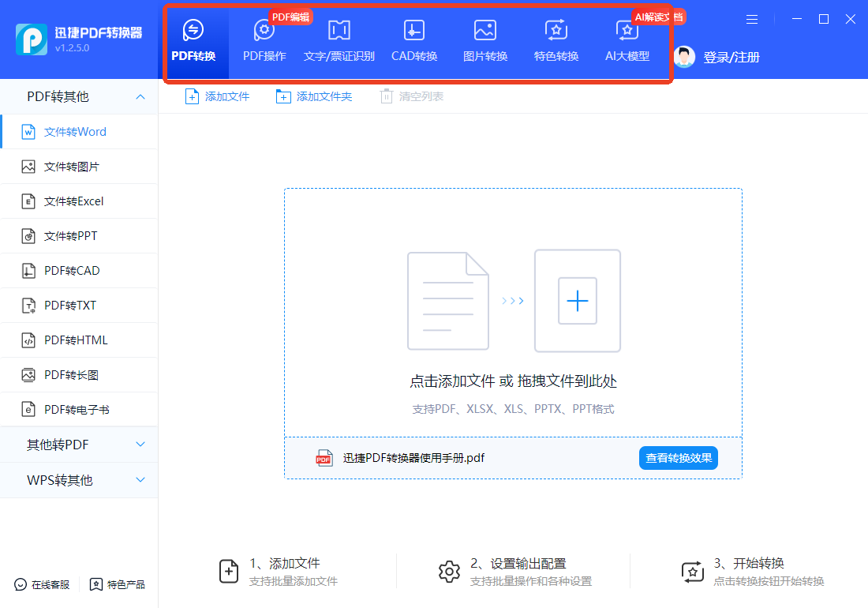Click step 1、添加文件 text

point(285,564)
